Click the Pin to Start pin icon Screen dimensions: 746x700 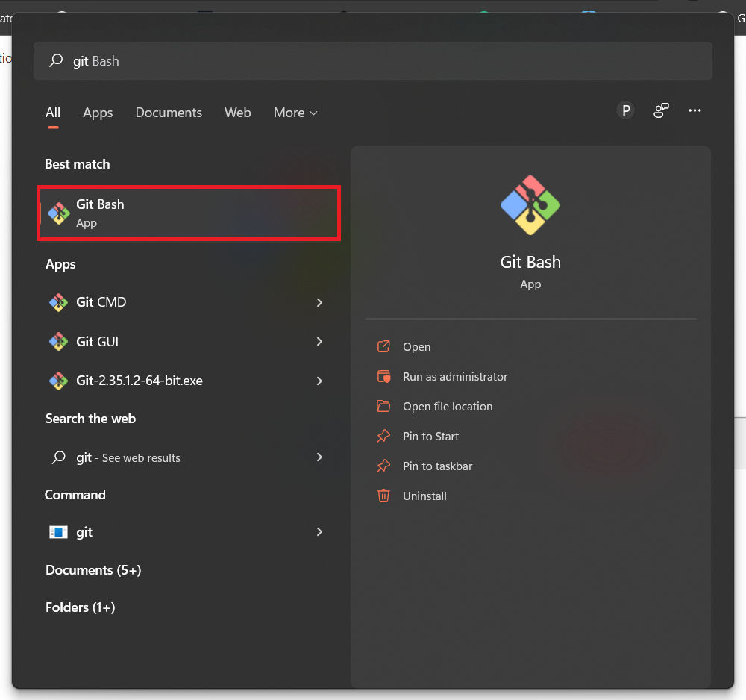pos(383,436)
